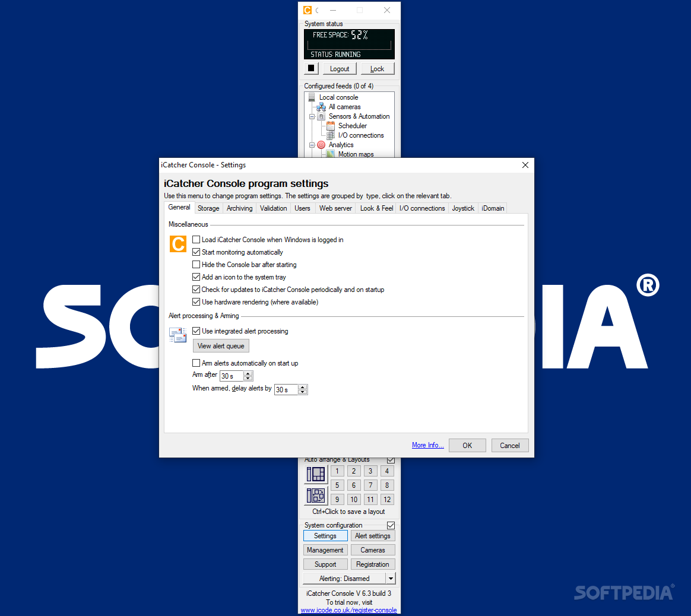
Task: Increase the Arm after value with up arrow
Action: pyautogui.click(x=248, y=374)
